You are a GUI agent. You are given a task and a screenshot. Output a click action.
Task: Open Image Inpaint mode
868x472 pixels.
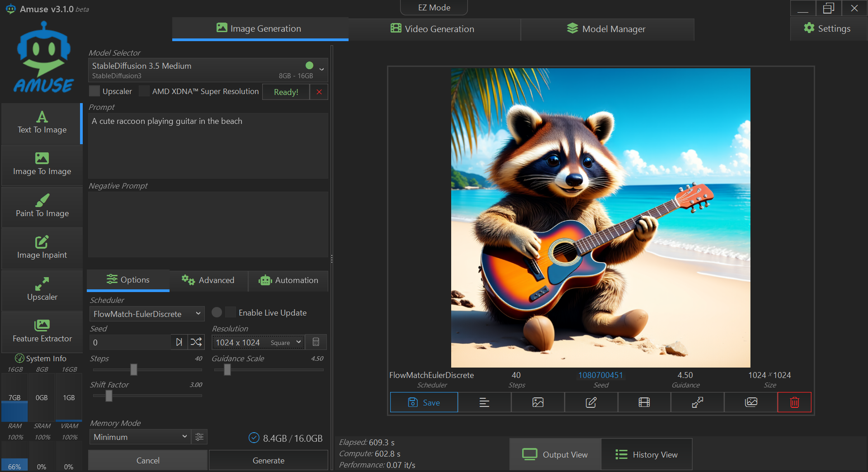pos(42,249)
